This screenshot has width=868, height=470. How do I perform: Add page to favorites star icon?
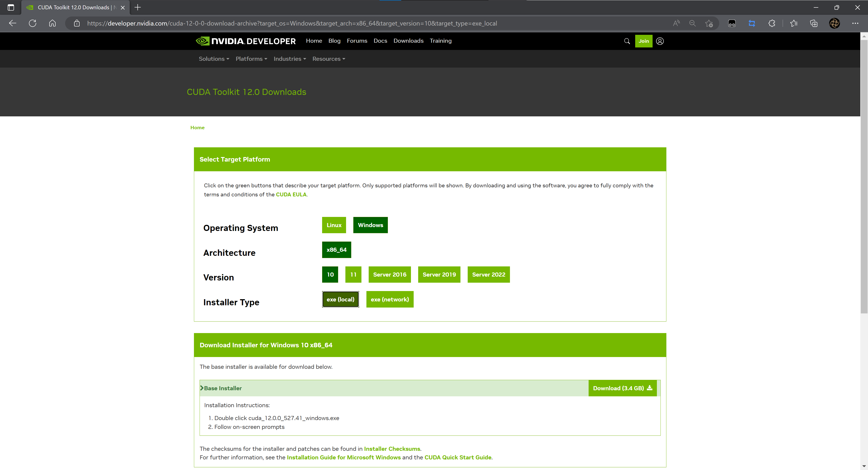pos(709,23)
